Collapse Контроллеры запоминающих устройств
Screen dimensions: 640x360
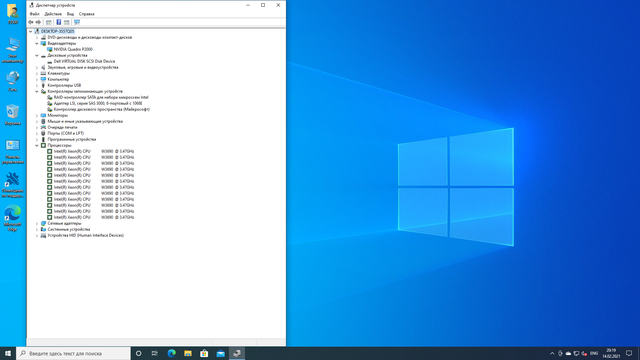click(37, 91)
